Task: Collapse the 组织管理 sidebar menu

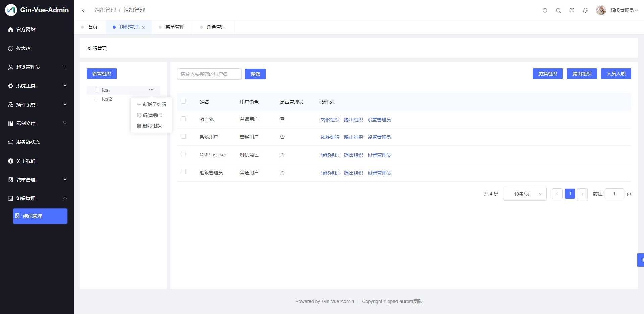Action: 65,198
